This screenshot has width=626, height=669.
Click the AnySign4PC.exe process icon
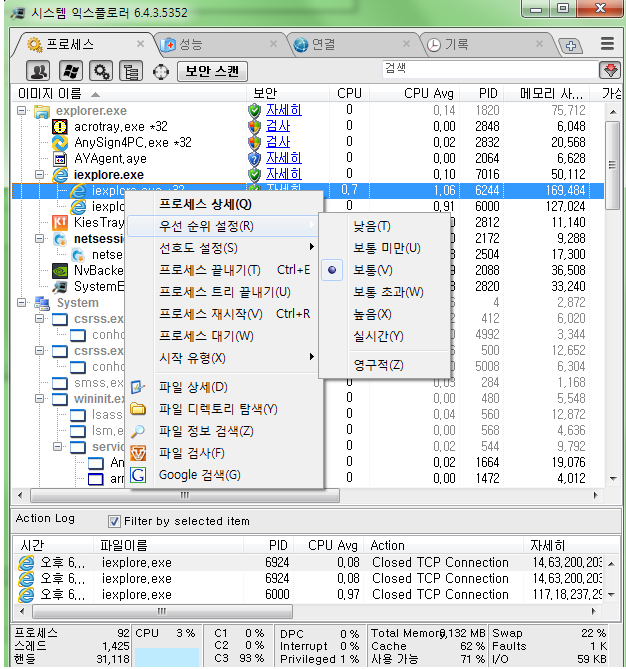[59, 143]
